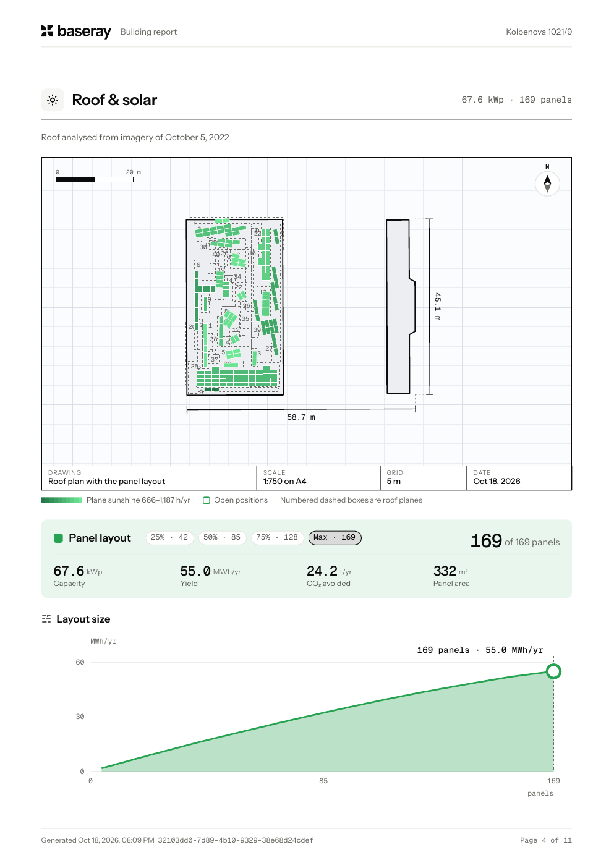Viewport: 614px width, 868px height.
Task: Click the green square beside Panel layout
Action: pos(59,538)
